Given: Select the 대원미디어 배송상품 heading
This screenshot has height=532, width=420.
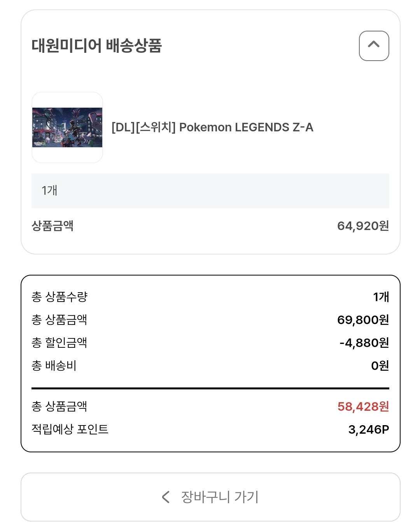Looking at the screenshot, I should tap(96, 45).
